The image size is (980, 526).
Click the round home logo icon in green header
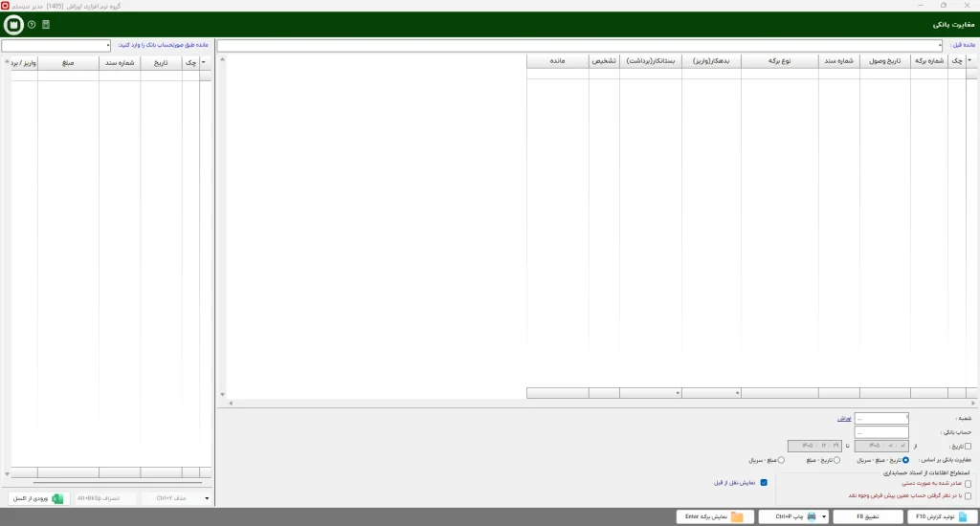[13, 24]
